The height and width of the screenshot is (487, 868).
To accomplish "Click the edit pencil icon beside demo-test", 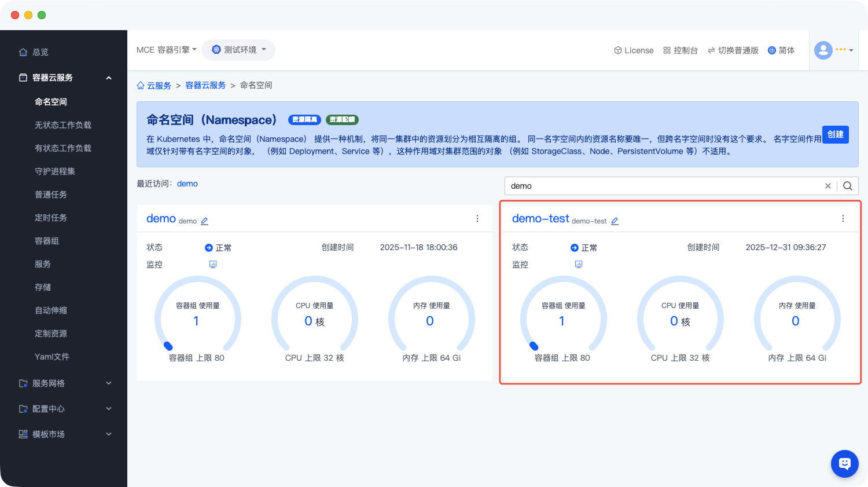I will click(615, 221).
